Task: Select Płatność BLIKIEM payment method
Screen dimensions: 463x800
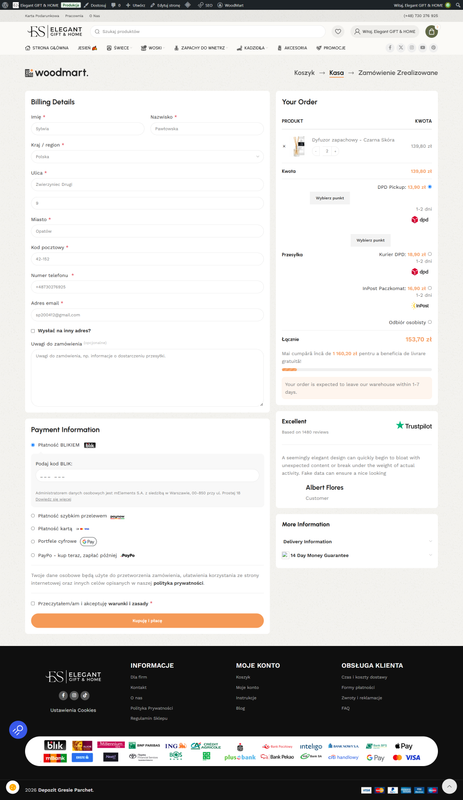Action: (33, 445)
